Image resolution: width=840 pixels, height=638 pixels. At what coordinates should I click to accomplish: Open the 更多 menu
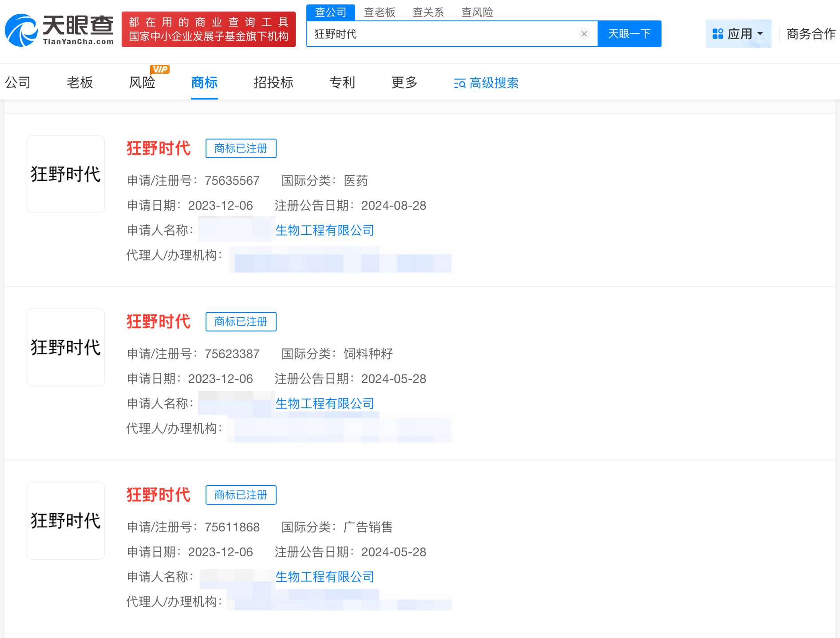point(404,83)
